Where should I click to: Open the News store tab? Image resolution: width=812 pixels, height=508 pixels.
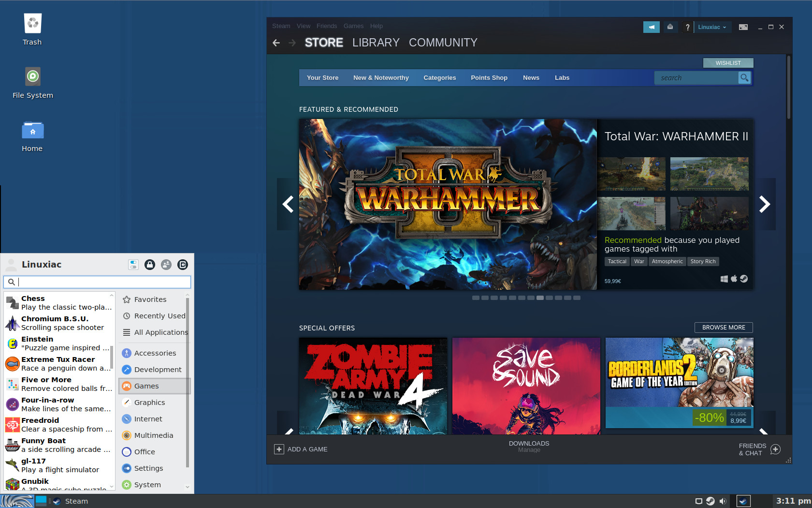(x=531, y=78)
